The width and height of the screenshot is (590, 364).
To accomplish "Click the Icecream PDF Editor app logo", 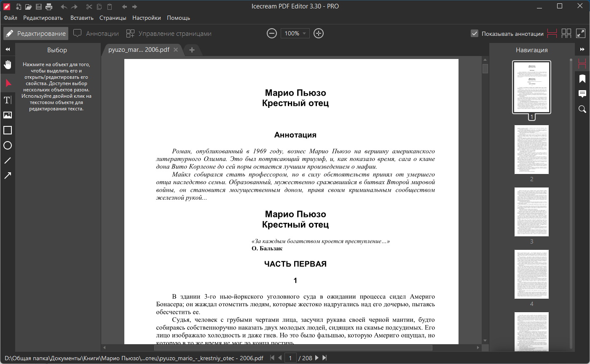I will (7, 6).
